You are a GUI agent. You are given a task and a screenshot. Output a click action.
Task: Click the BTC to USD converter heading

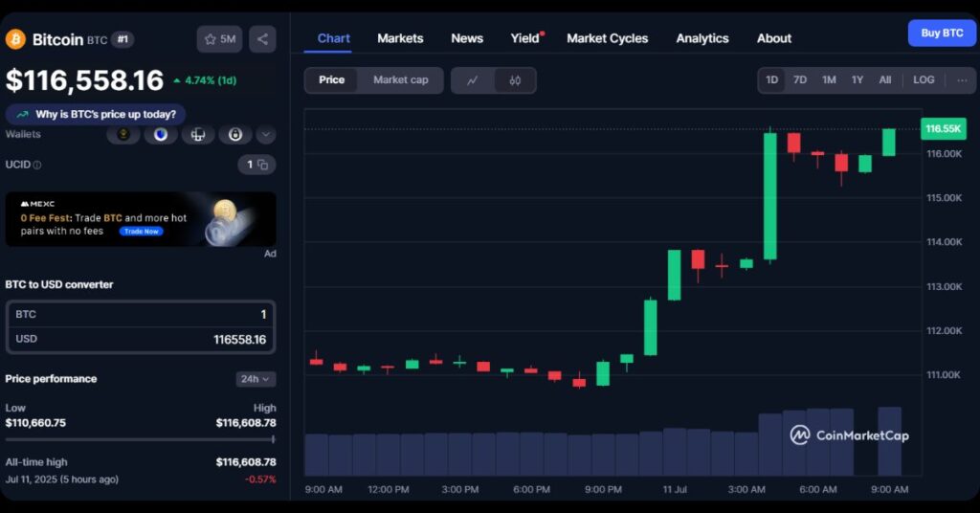[59, 284]
